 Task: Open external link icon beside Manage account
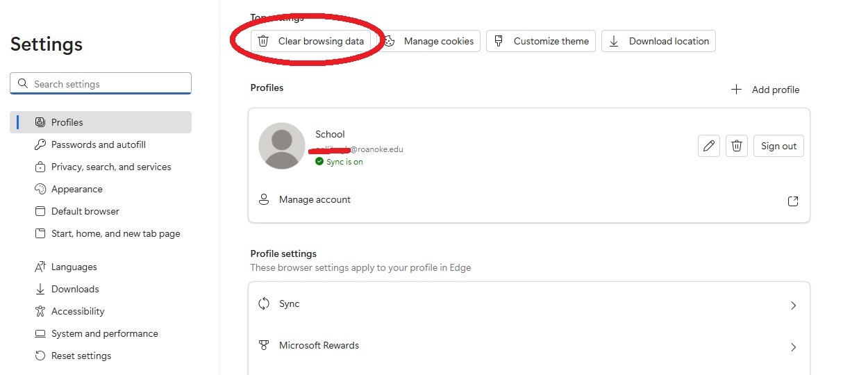(x=792, y=201)
